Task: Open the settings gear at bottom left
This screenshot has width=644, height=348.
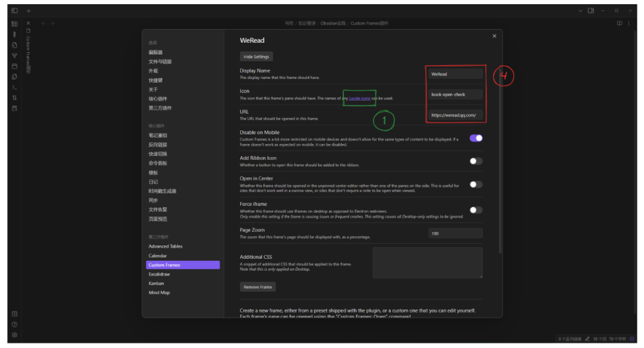Action: point(14,335)
